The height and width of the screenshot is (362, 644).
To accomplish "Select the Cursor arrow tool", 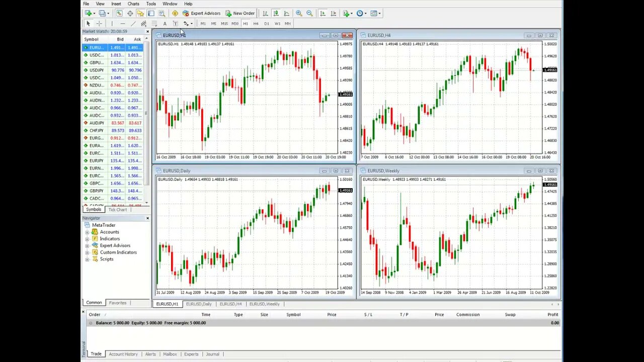I will (x=88, y=24).
